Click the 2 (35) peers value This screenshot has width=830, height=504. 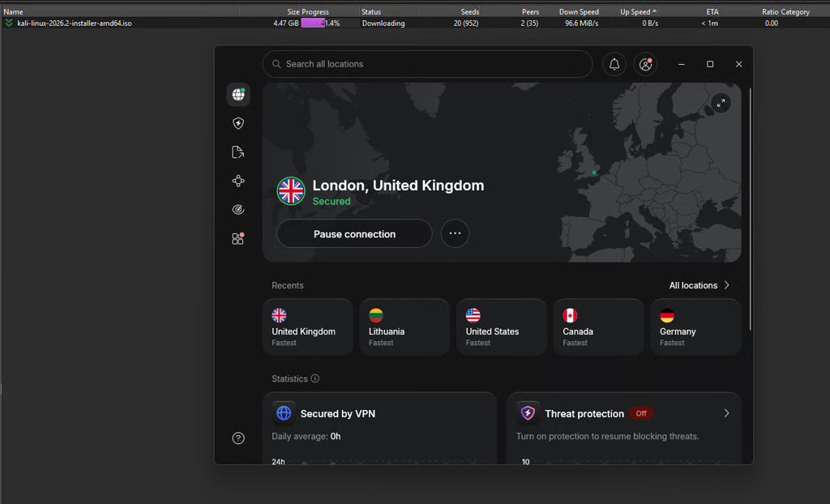coord(529,23)
